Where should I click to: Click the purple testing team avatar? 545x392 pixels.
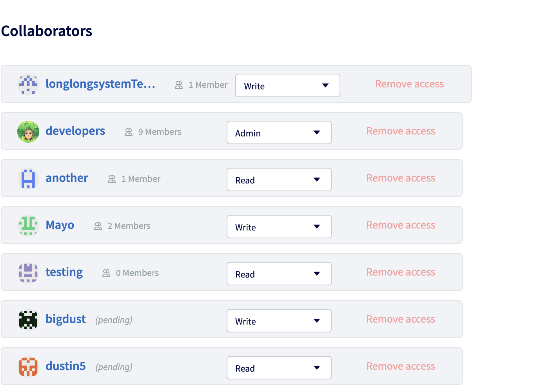pos(28,273)
